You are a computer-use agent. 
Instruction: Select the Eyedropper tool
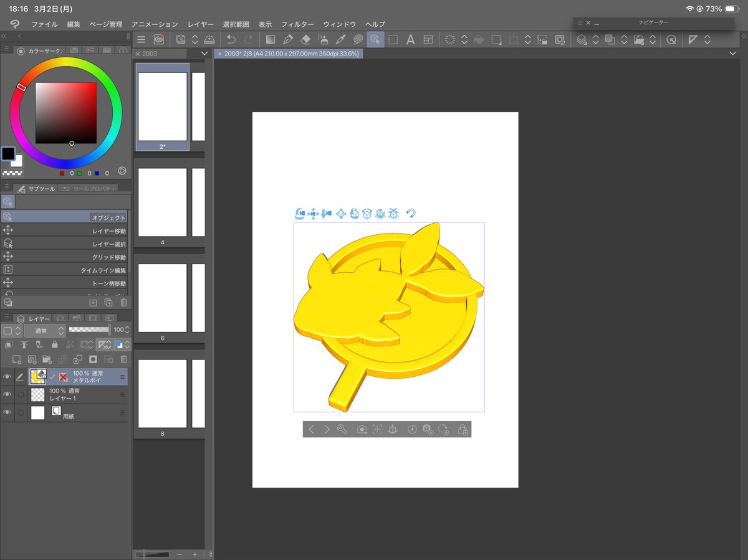tap(340, 39)
